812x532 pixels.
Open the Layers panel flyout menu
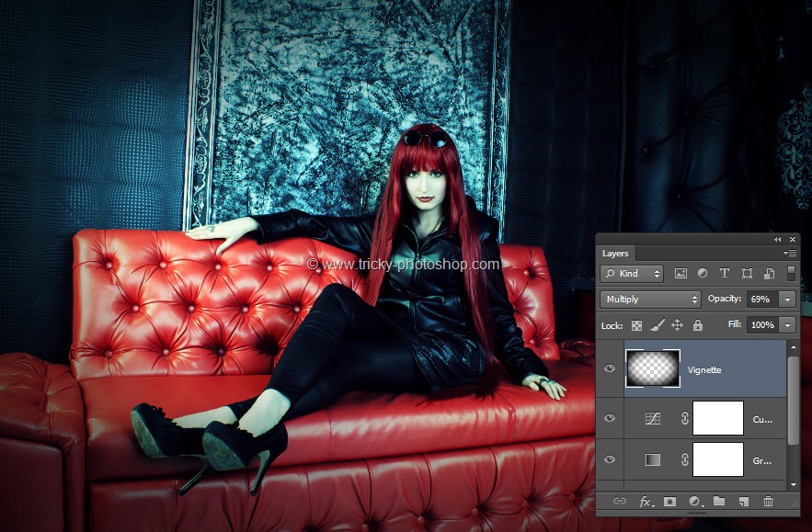pyautogui.click(x=789, y=253)
